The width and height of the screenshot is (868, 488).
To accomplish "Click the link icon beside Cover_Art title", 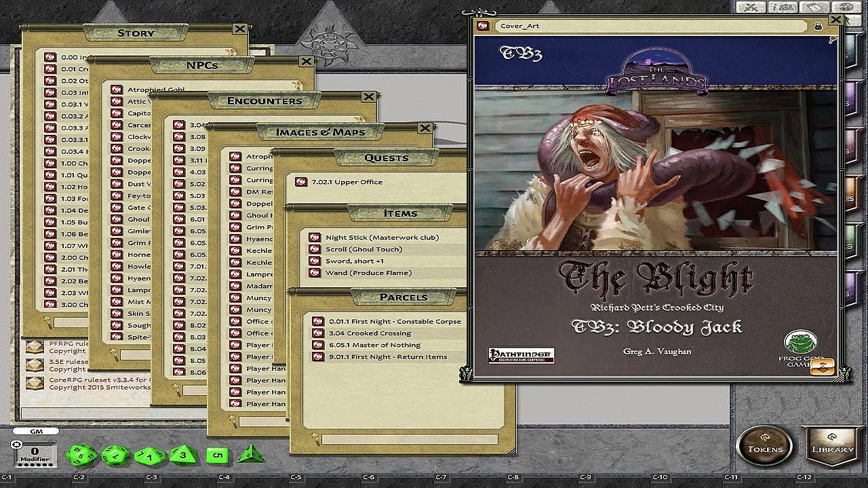I will 483,26.
